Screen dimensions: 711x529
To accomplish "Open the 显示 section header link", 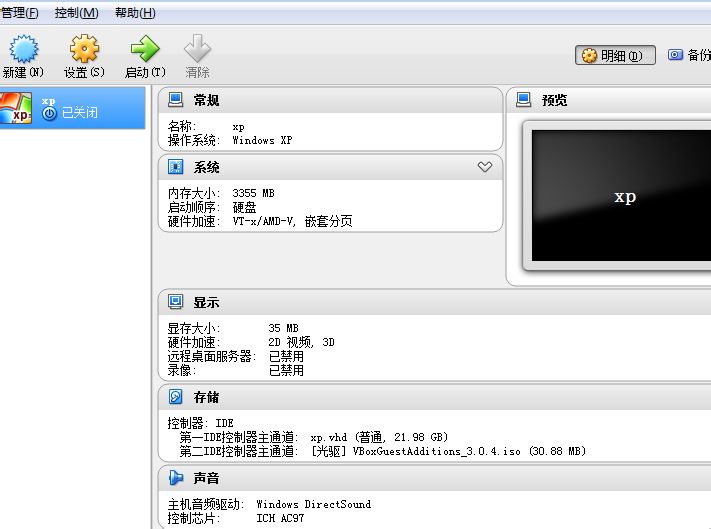I will pos(206,302).
